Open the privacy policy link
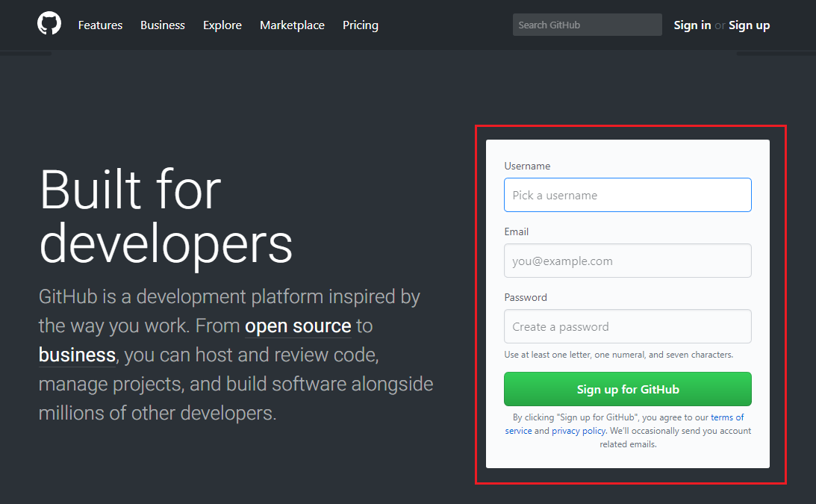 point(578,431)
